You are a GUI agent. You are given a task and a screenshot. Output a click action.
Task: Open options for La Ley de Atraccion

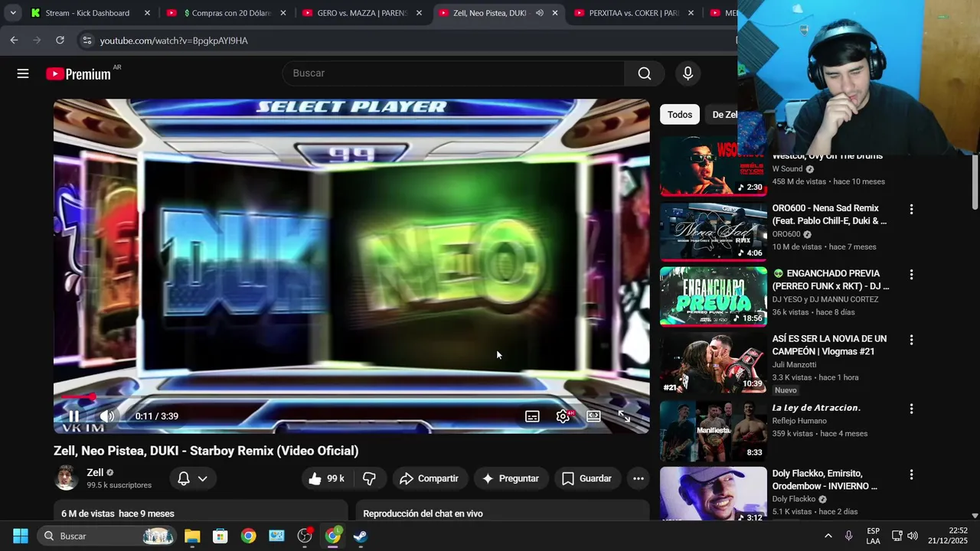click(911, 409)
